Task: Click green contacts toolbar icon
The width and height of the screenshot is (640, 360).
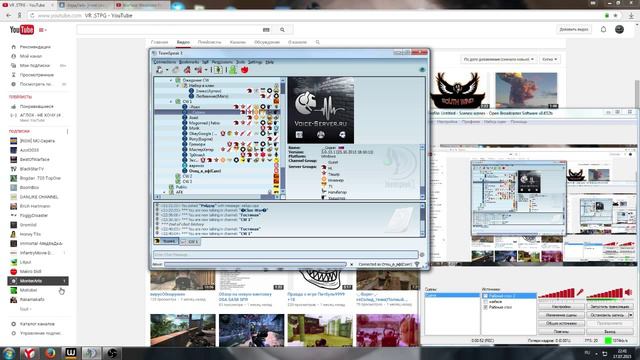Action: [233, 70]
